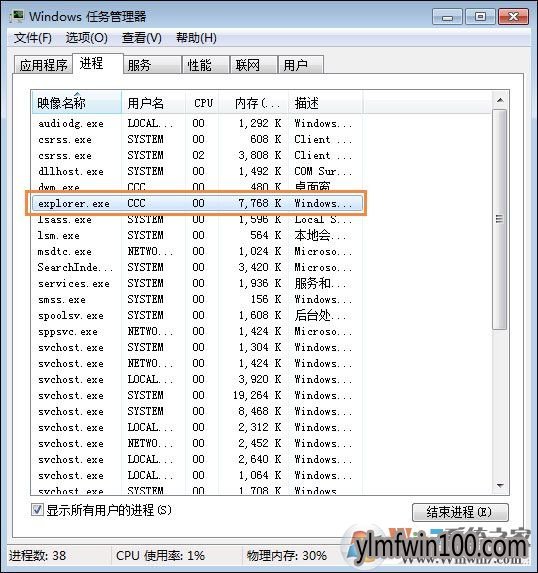Select svchost.exe row using 2,312 K
Viewport: 538px width, 573px height.
pyautogui.click(x=197, y=428)
